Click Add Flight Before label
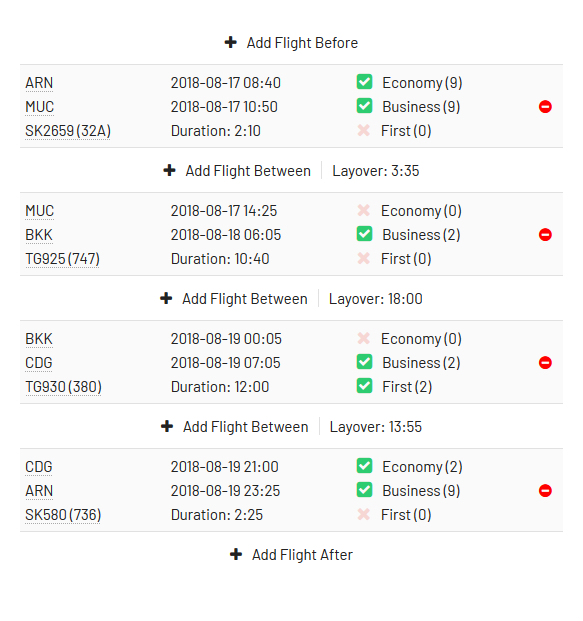 click(302, 43)
